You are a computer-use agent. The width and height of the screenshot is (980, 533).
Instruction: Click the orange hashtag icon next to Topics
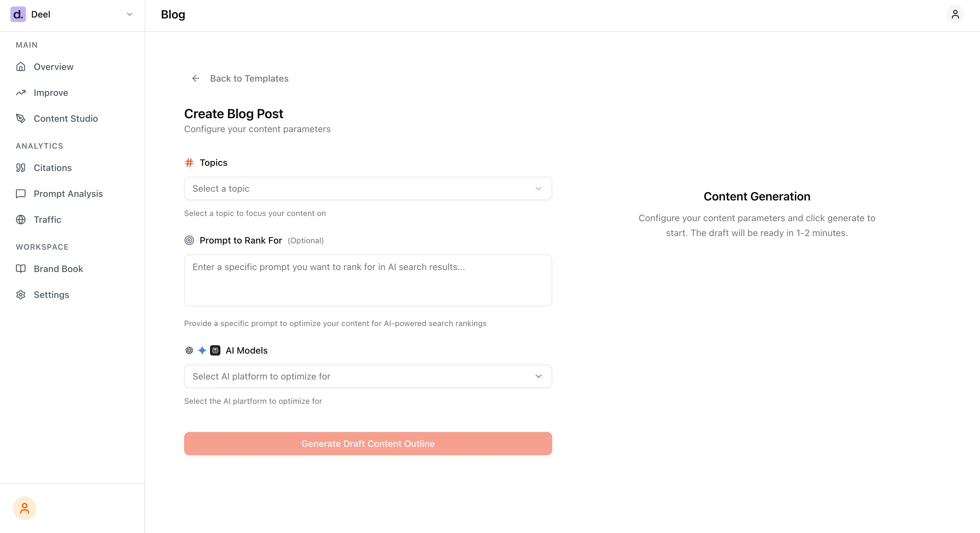coord(190,162)
